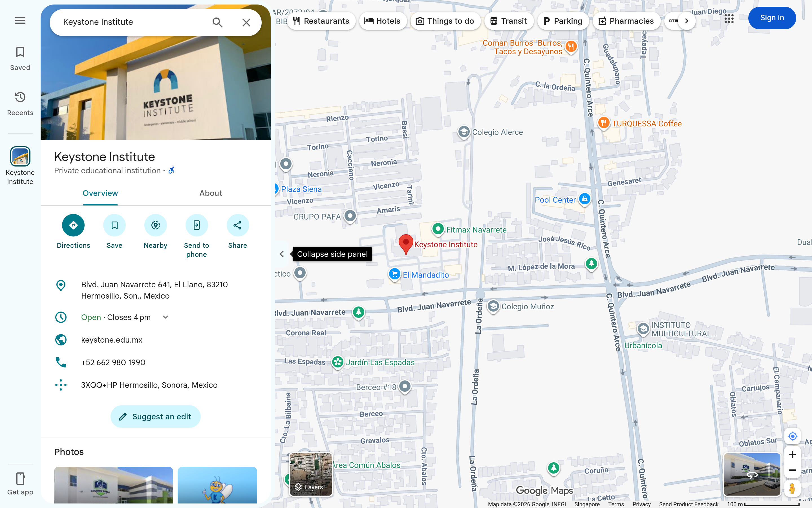Show more category chips with right arrow
The width and height of the screenshot is (812, 508).
[x=687, y=21]
